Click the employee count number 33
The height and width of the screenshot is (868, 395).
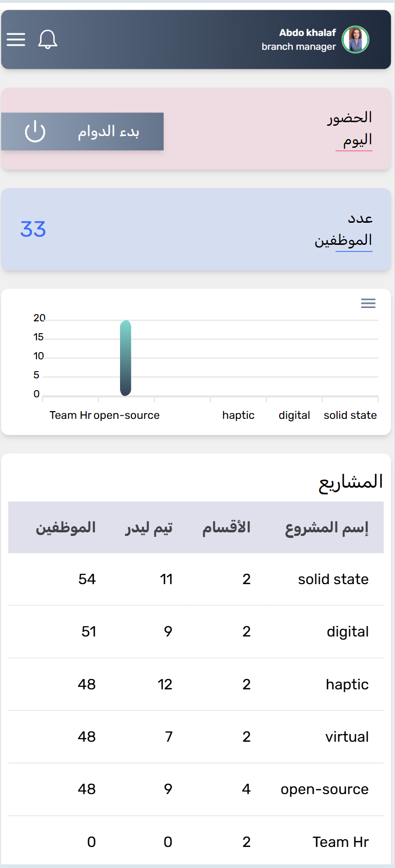33,229
